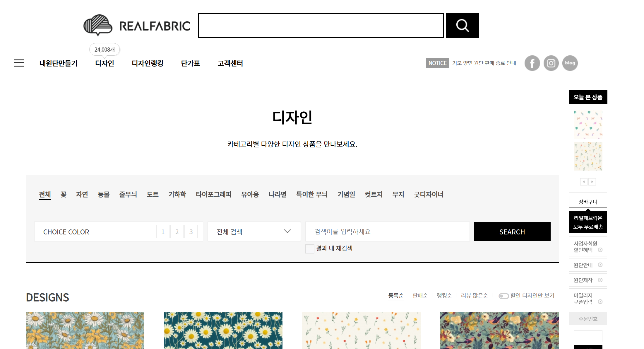This screenshot has height=349, width=644.
Task: Open the 장바구니 cart button
Action: click(588, 202)
